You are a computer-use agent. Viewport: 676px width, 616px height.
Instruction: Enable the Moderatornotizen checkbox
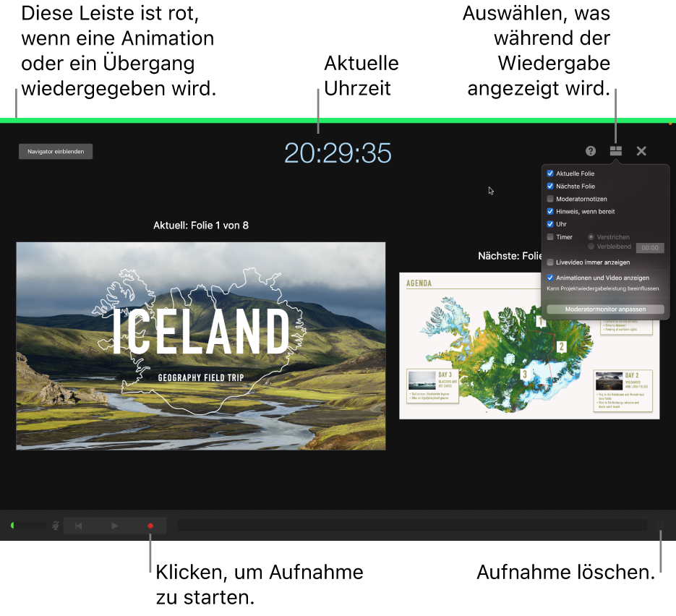pos(550,199)
